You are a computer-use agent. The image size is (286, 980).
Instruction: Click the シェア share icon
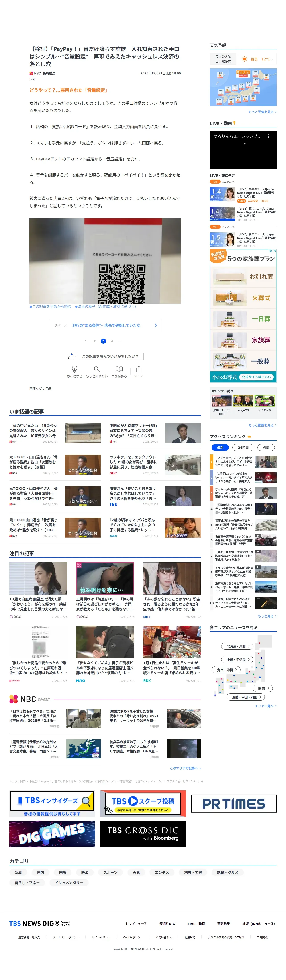[139, 369]
